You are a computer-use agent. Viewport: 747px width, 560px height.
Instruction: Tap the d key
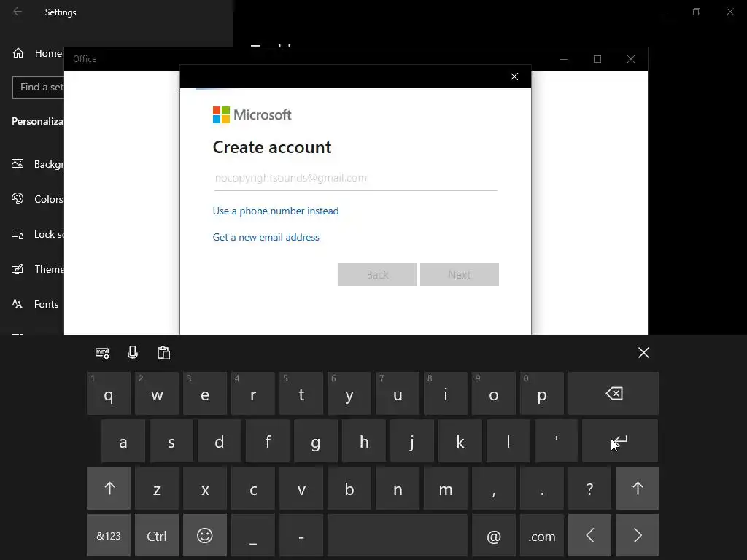pos(219,441)
